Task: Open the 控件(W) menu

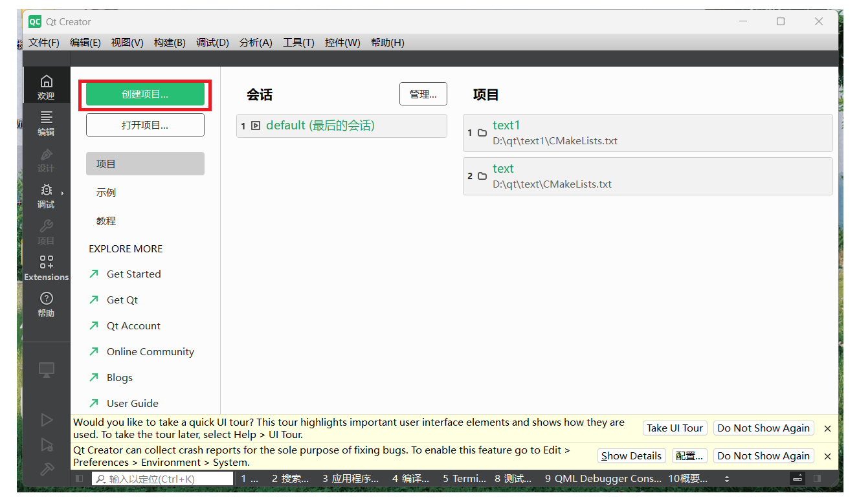Action: (x=342, y=42)
